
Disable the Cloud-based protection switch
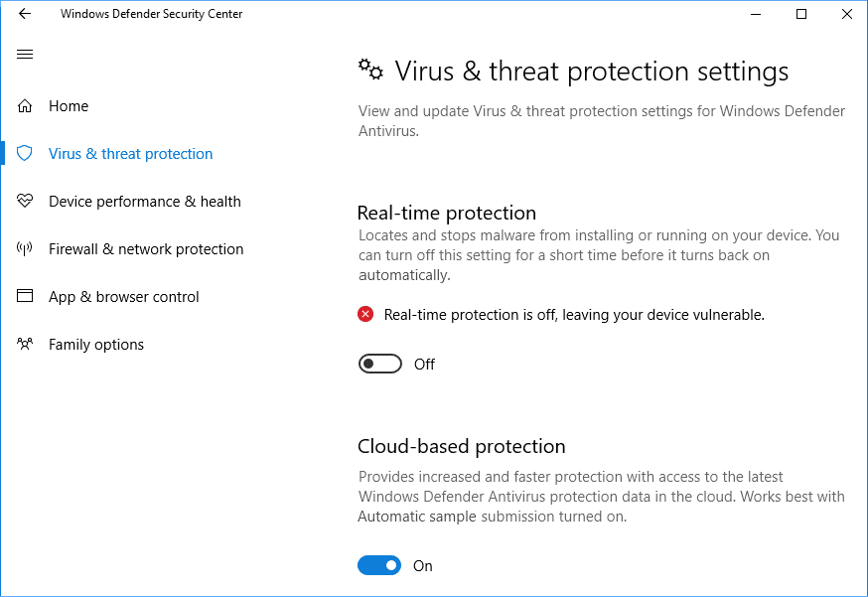coord(378,565)
